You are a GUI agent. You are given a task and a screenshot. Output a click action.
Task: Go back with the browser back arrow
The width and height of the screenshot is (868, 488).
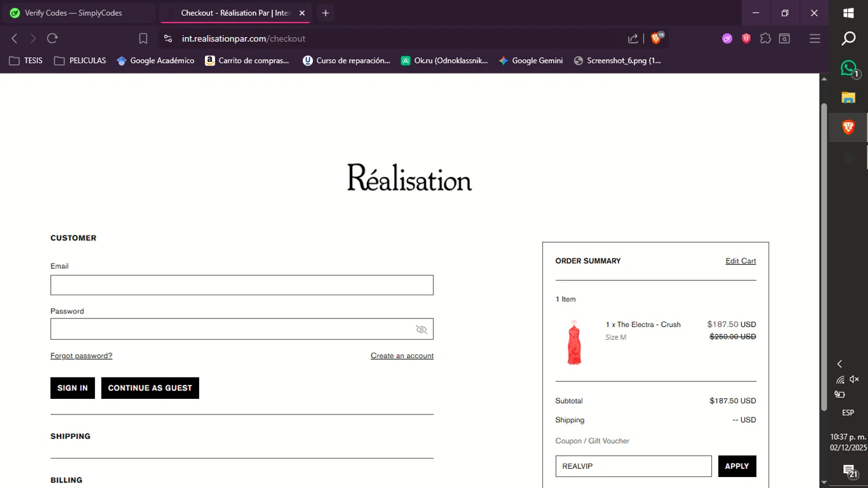14,39
